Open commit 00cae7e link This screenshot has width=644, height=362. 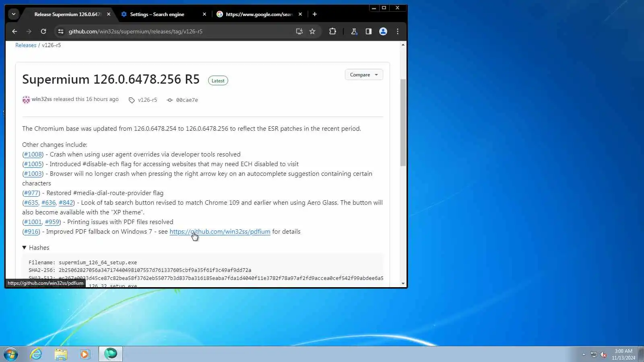182,100
